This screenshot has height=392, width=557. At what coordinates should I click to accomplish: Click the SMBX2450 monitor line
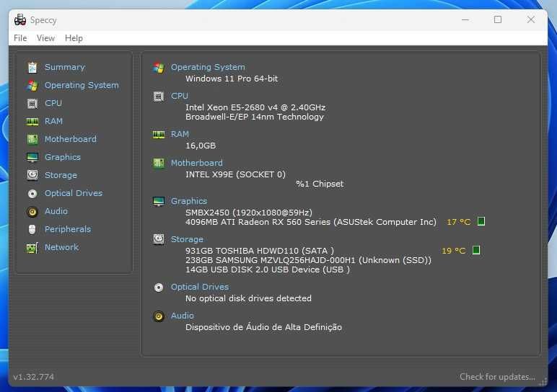click(249, 213)
